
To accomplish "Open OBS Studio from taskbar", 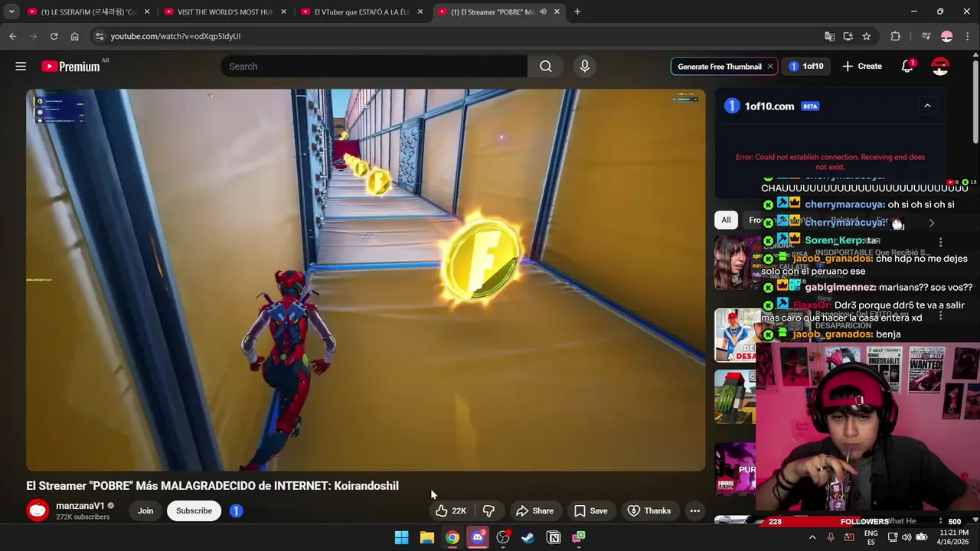I will coord(503,537).
